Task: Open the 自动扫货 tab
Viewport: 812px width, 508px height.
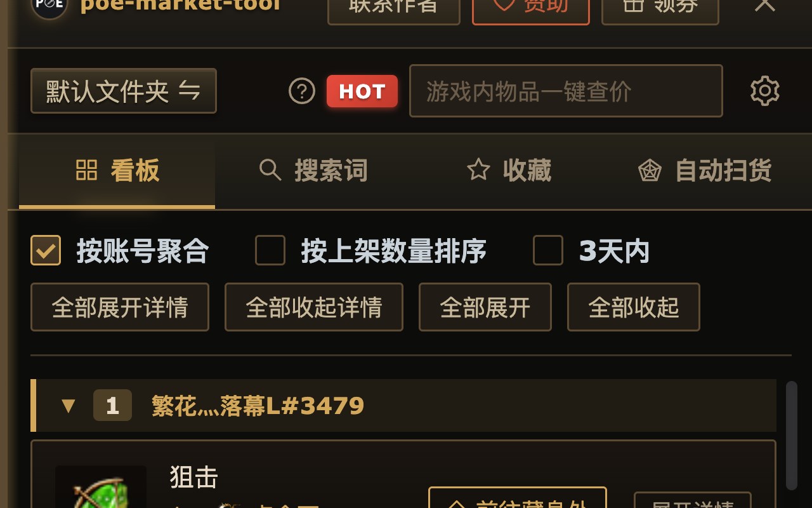Action: pyautogui.click(x=704, y=170)
